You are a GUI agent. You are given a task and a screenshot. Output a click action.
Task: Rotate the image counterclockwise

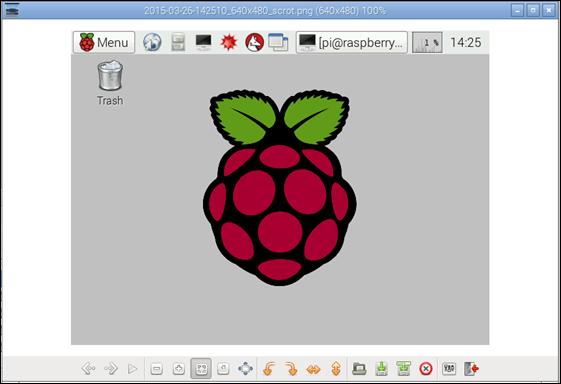click(x=269, y=369)
